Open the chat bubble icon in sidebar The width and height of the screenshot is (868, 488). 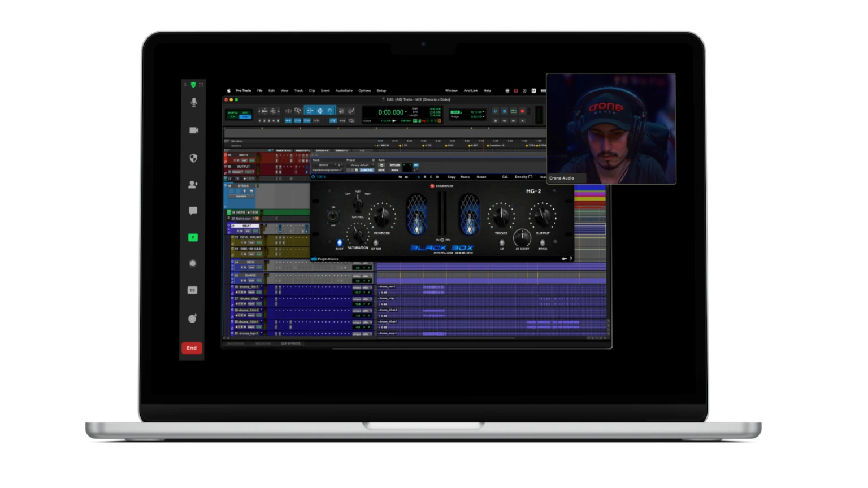[x=193, y=211]
